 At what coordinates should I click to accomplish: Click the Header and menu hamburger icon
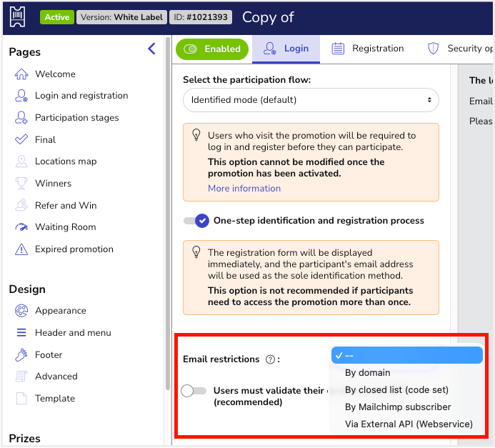[21, 333]
